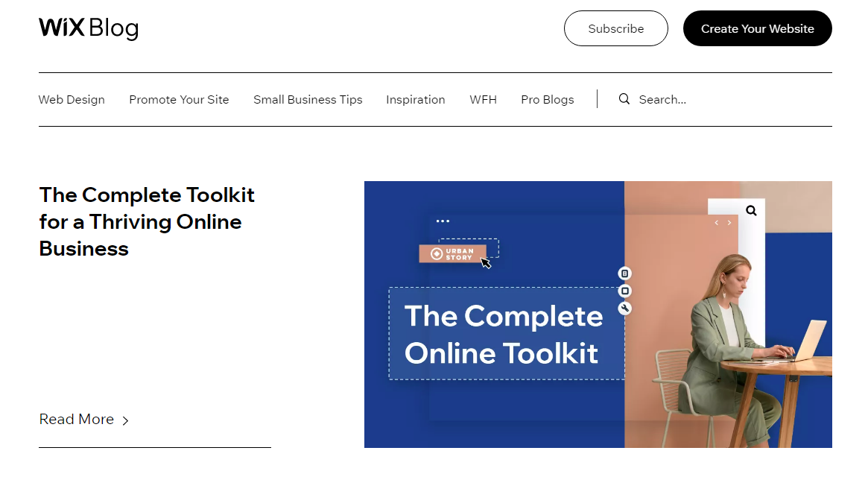Click the wrench icon on hero image
The width and height of the screenshot is (868, 477).
(625, 309)
